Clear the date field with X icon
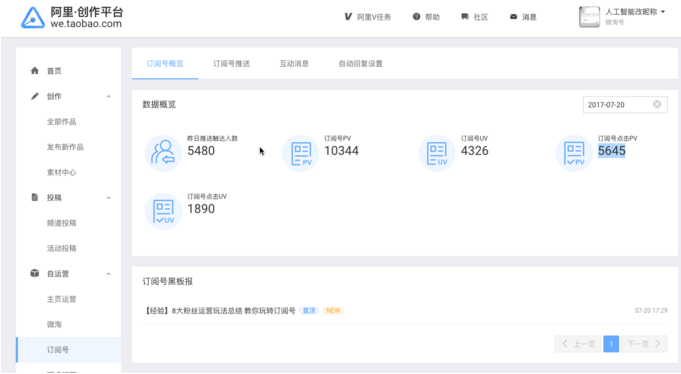This screenshot has width=681, height=374. [x=657, y=104]
